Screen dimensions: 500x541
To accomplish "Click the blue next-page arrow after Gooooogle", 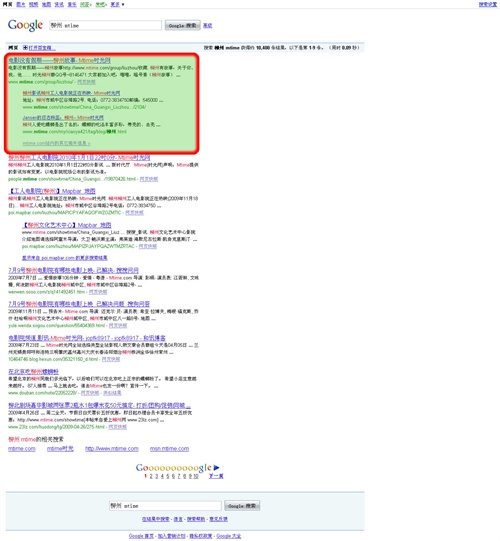I will [216, 468].
